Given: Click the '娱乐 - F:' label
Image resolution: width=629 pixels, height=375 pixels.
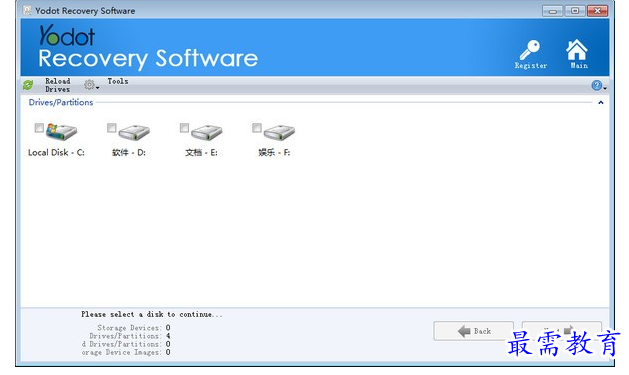Looking at the screenshot, I should [x=274, y=152].
